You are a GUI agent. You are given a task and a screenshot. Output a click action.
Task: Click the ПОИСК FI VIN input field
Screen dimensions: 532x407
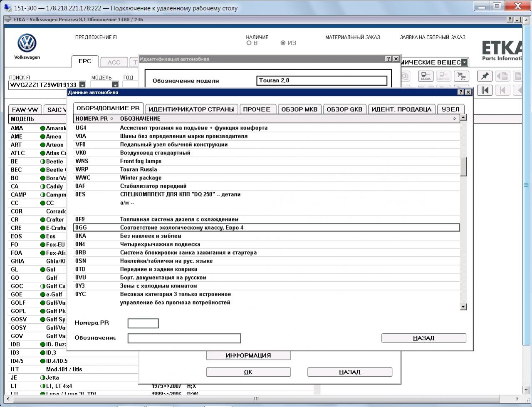point(44,85)
